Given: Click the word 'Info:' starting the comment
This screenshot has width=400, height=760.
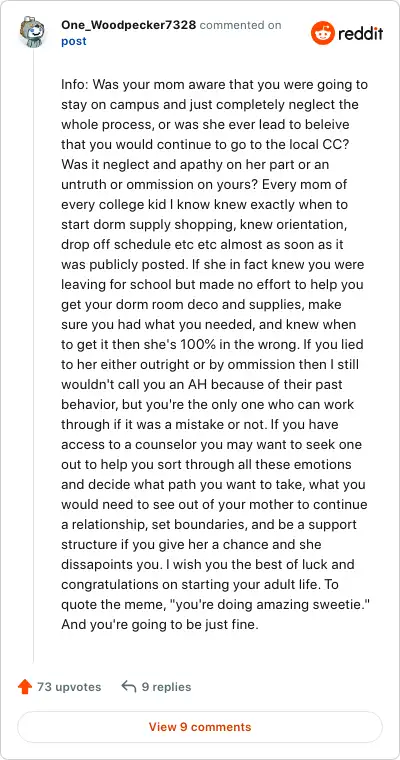Looking at the screenshot, I should (75, 85).
